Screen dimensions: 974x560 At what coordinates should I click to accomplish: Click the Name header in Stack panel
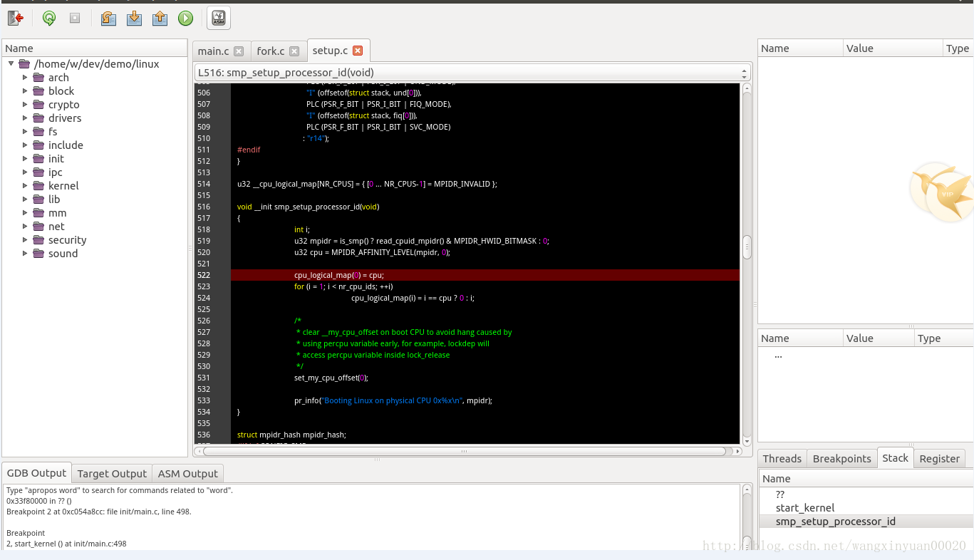(866, 479)
